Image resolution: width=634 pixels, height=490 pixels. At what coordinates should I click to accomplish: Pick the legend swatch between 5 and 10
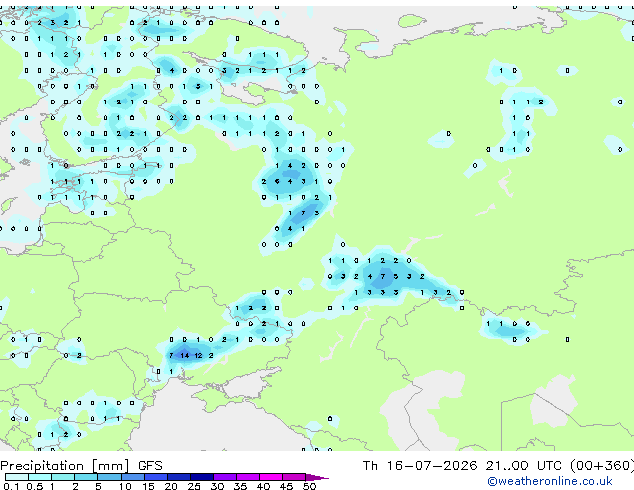(109, 477)
